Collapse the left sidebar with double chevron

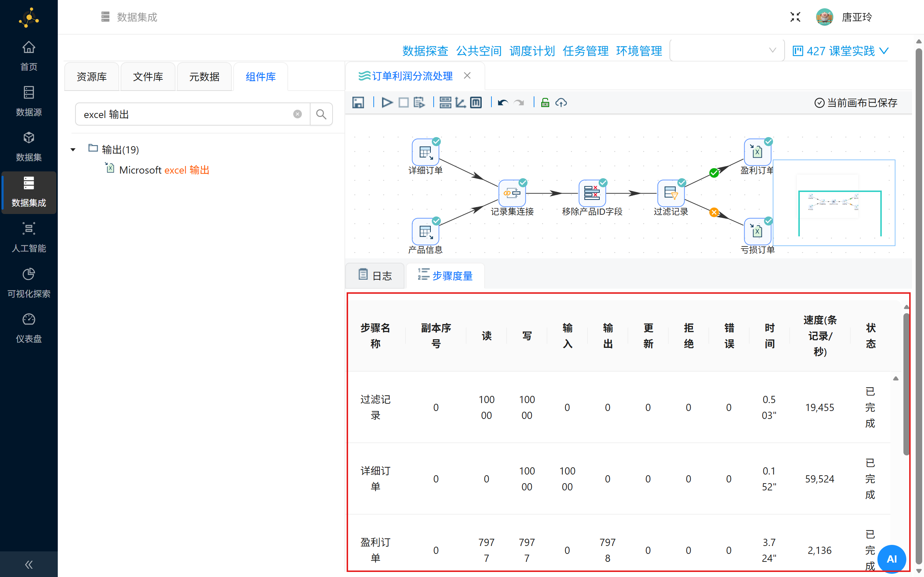pyautogui.click(x=29, y=564)
